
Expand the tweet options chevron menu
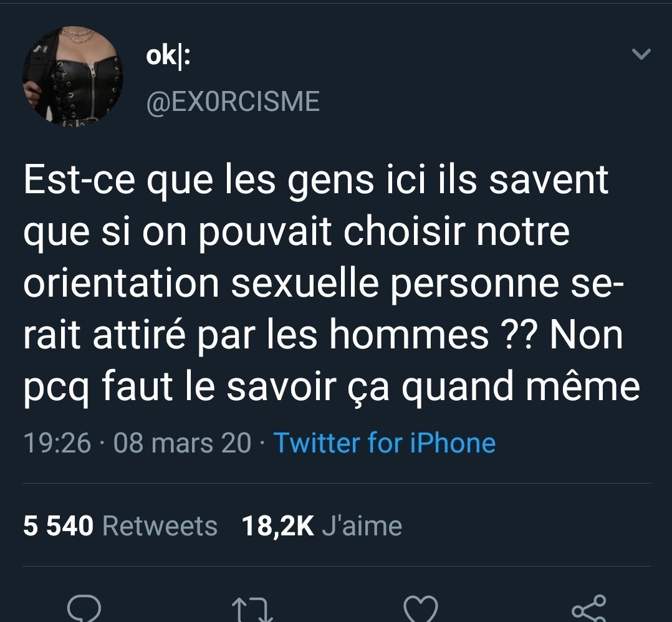click(x=641, y=55)
